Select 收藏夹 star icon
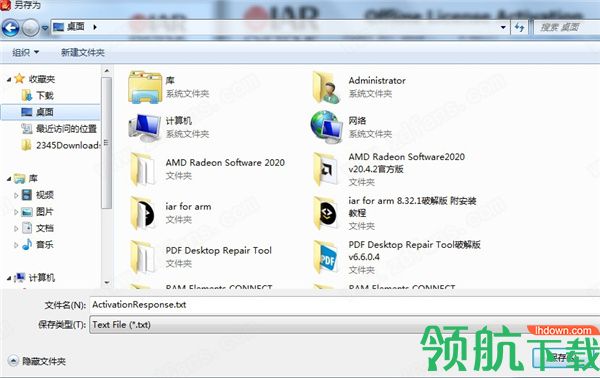 [20, 79]
